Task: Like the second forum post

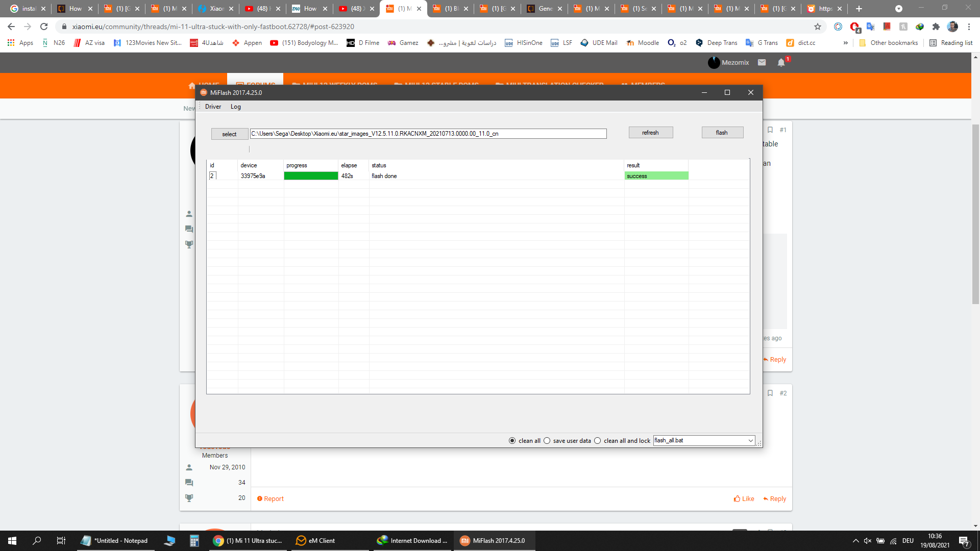Action: click(744, 499)
